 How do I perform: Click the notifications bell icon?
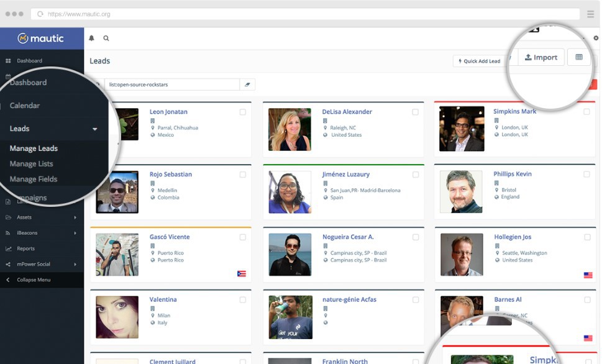[x=91, y=39]
